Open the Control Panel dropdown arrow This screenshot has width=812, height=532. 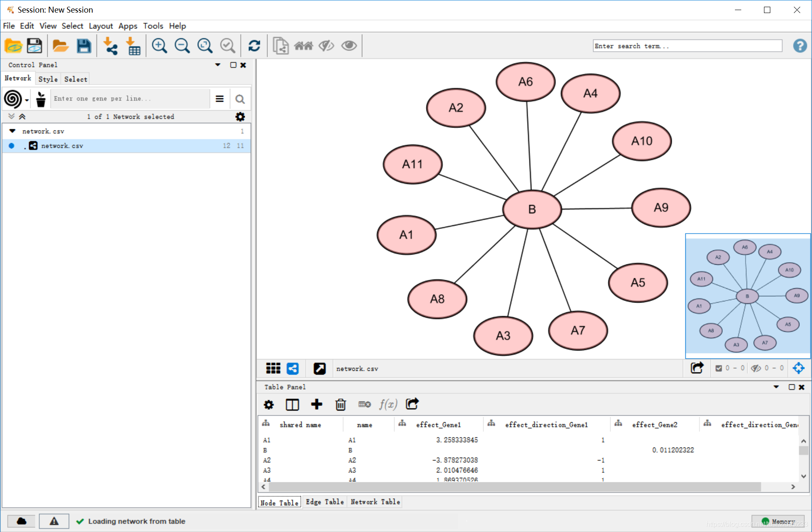point(218,65)
